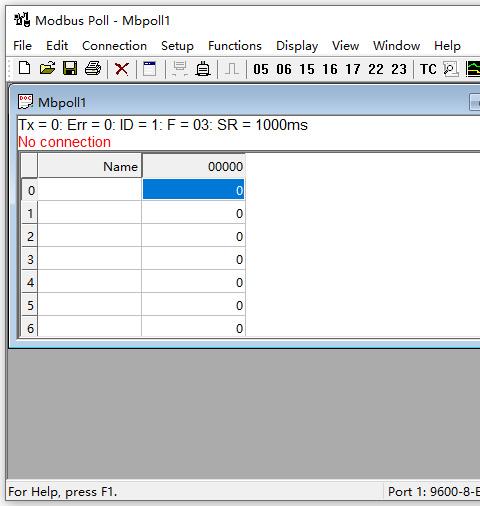Open the Display menu

[x=297, y=46]
